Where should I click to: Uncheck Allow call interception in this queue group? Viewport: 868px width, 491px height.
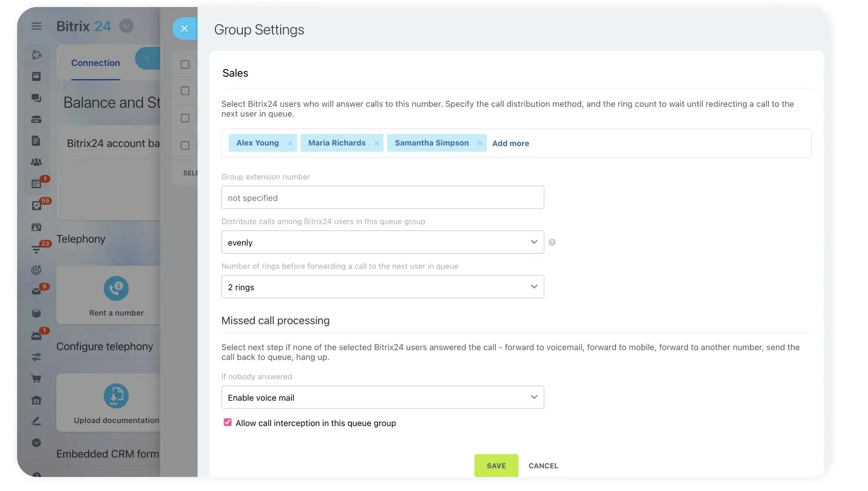click(228, 423)
